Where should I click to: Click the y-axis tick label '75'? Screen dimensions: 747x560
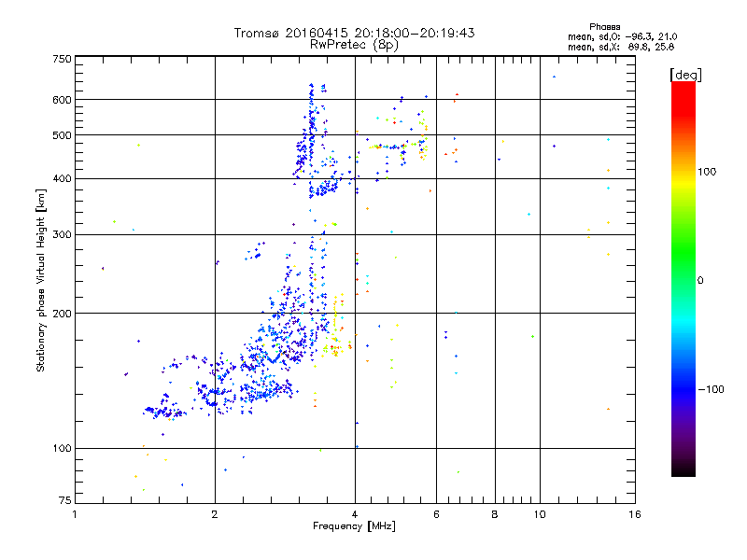[65, 500]
